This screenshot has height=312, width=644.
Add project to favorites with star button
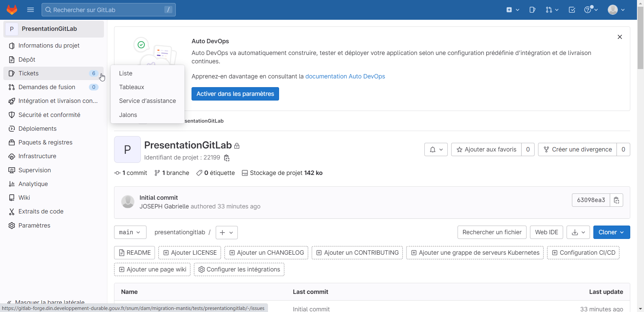486,149
